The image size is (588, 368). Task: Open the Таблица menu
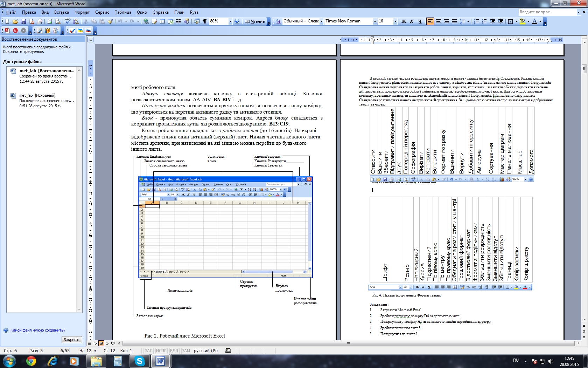tap(123, 12)
